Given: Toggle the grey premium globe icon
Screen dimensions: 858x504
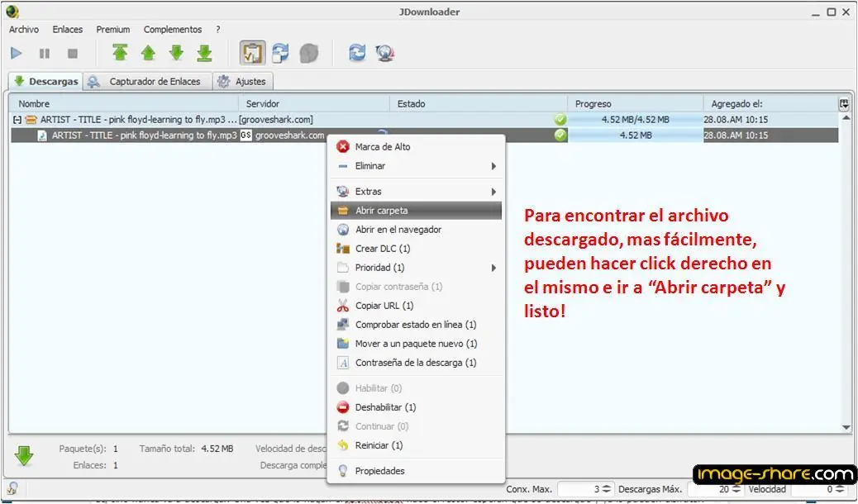Looking at the screenshot, I should [309, 53].
